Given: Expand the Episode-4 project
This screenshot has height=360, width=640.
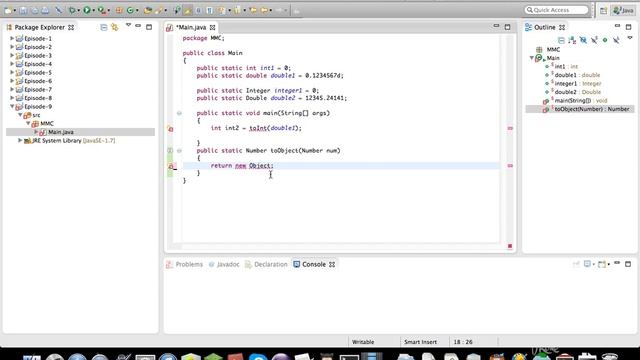Looking at the screenshot, I should [12, 64].
